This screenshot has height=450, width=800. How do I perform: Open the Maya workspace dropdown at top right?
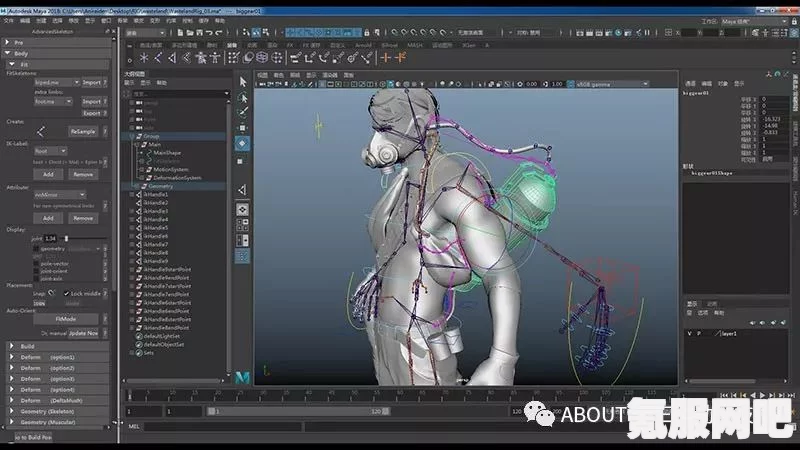click(755, 21)
